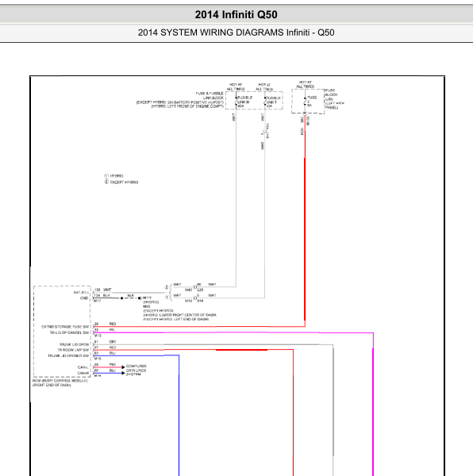Click the 'FUSE 2 5A' label
The height and width of the screenshot is (476, 473).
312,102
